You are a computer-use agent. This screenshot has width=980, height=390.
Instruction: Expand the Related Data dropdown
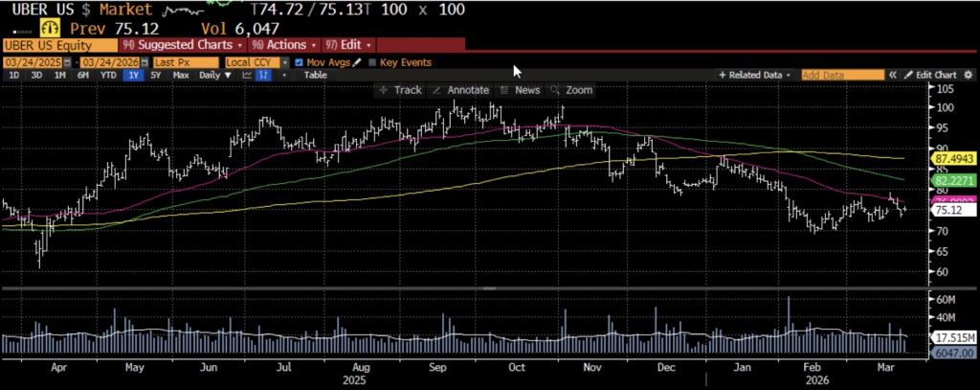pyautogui.click(x=755, y=75)
